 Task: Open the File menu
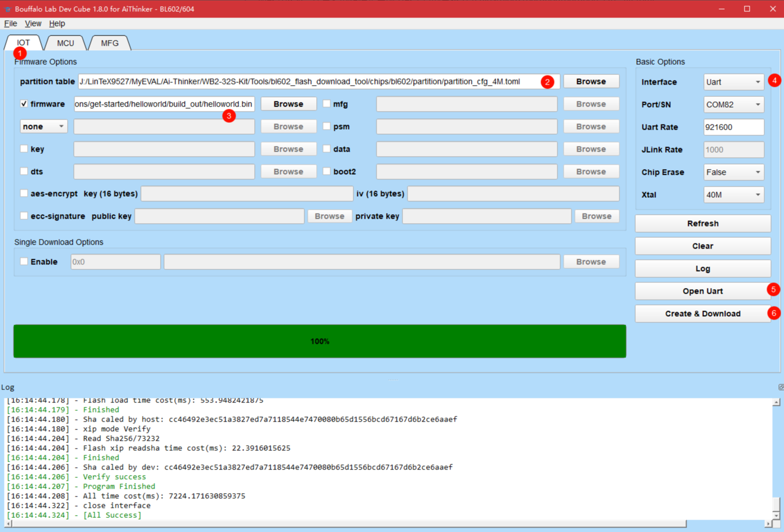point(10,23)
